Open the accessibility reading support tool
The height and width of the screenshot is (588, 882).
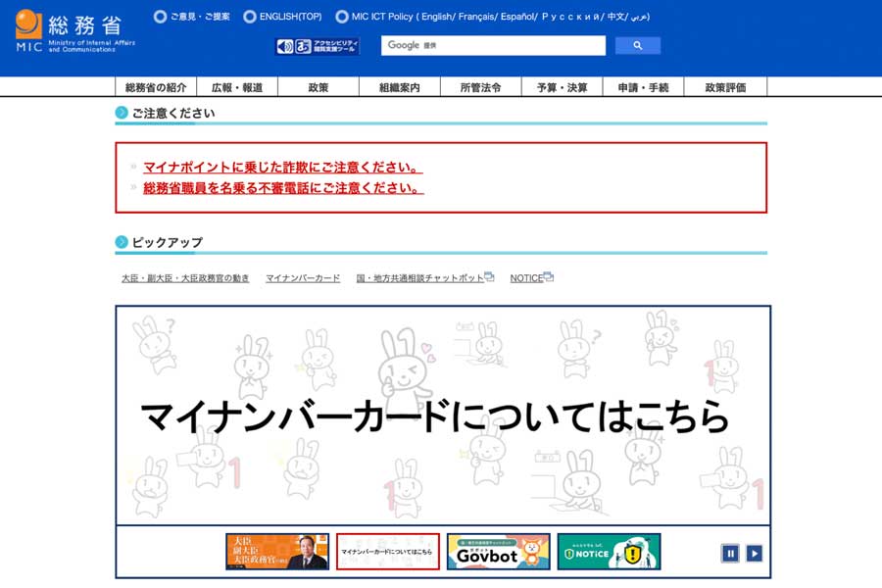[x=318, y=46]
